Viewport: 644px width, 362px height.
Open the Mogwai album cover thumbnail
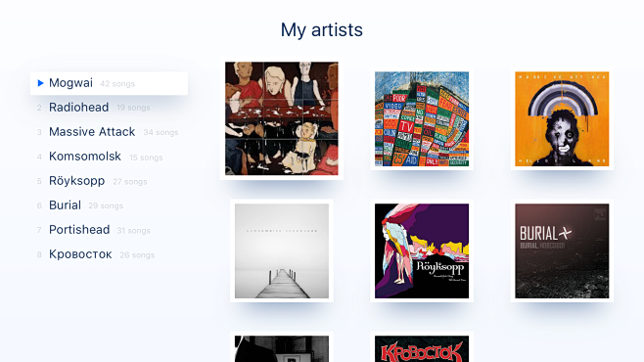tap(282, 118)
